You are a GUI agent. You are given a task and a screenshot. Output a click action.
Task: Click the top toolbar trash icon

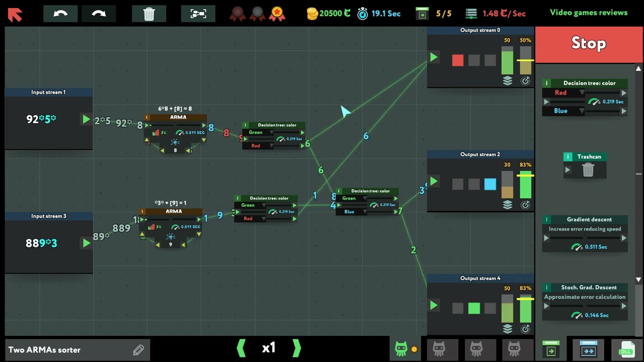pyautogui.click(x=149, y=14)
